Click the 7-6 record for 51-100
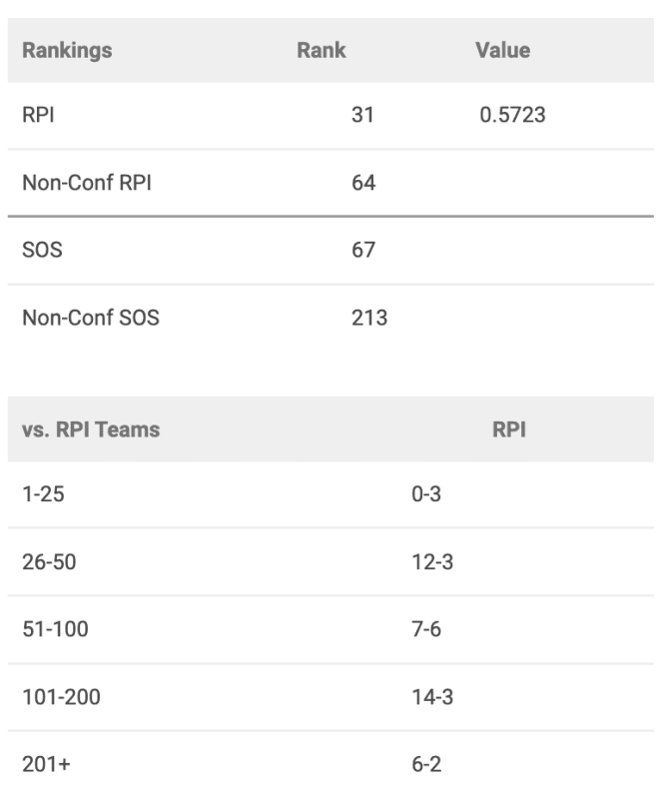Screen dimensions: 659x812 click(x=426, y=629)
